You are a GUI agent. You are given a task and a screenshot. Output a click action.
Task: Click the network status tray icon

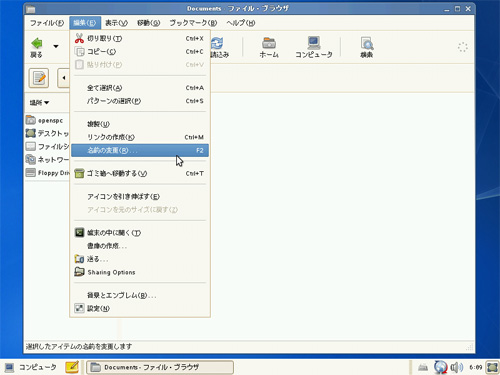(440, 367)
